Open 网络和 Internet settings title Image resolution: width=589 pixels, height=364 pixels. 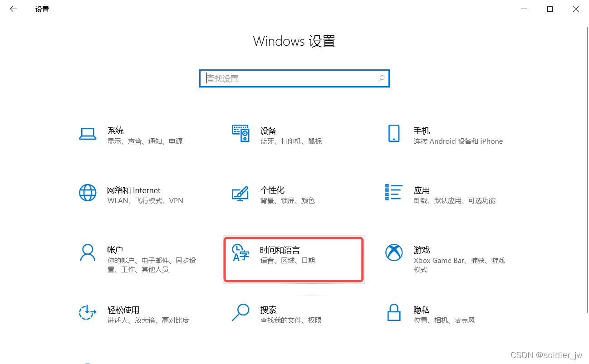[134, 190]
